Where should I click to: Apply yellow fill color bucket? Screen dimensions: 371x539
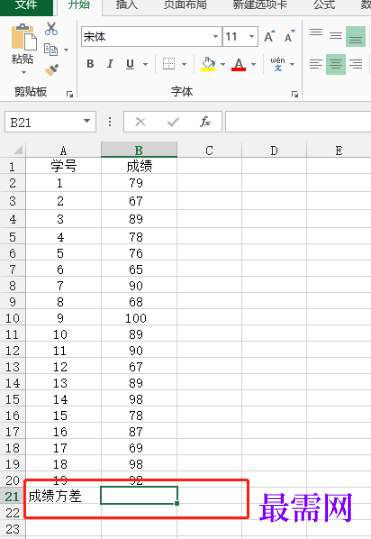[x=208, y=64]
